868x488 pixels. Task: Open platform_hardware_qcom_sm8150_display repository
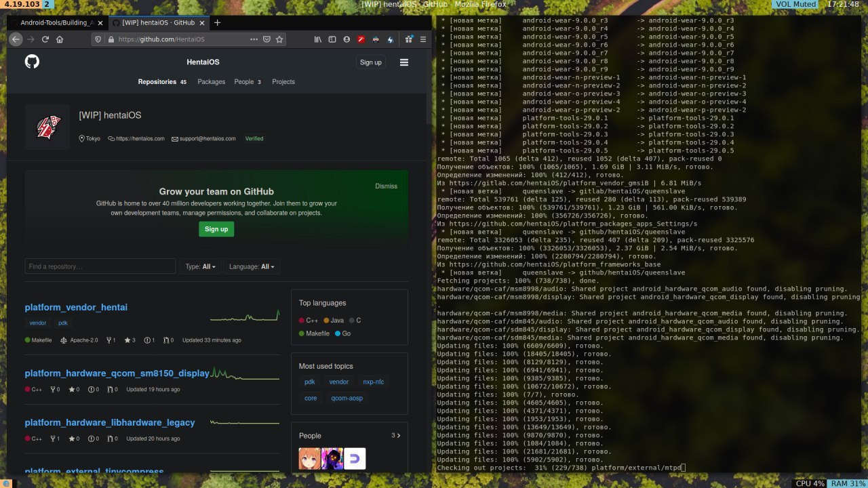[x=117, y=373]
